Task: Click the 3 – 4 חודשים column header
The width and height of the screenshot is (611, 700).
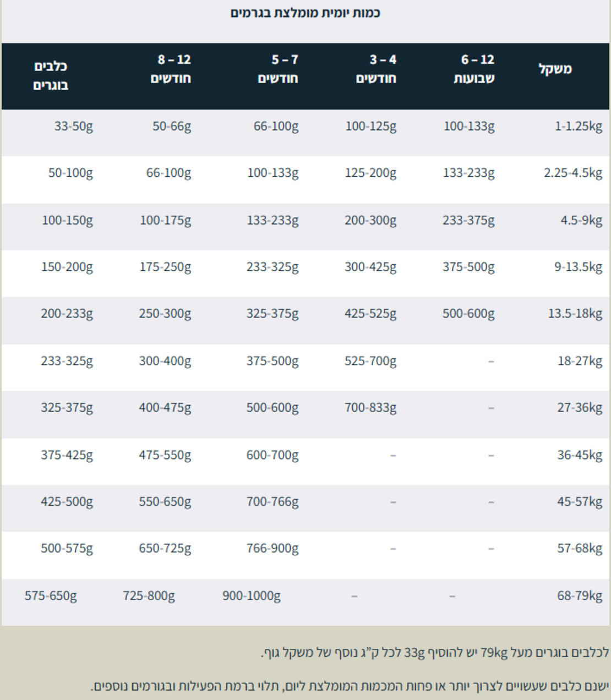Action: [x=376, y=69]
